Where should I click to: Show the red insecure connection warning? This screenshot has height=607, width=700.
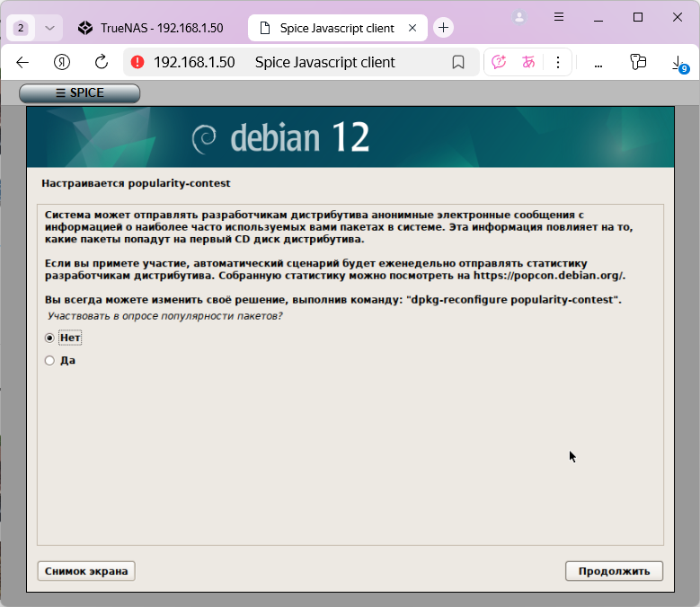[137, 62]
